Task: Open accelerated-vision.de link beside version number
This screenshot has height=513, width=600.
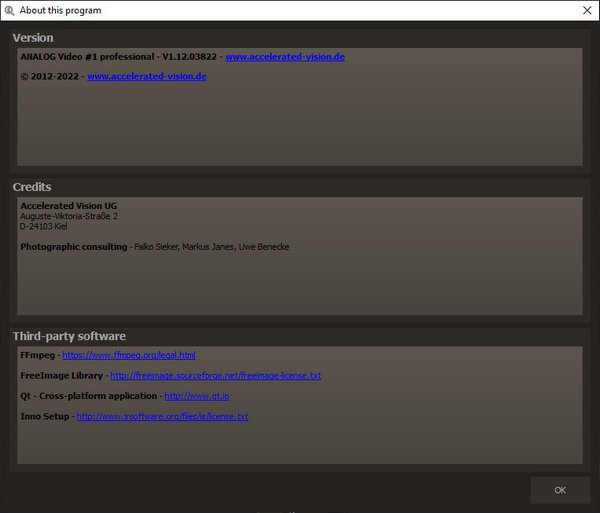Action: coord(285,57)
